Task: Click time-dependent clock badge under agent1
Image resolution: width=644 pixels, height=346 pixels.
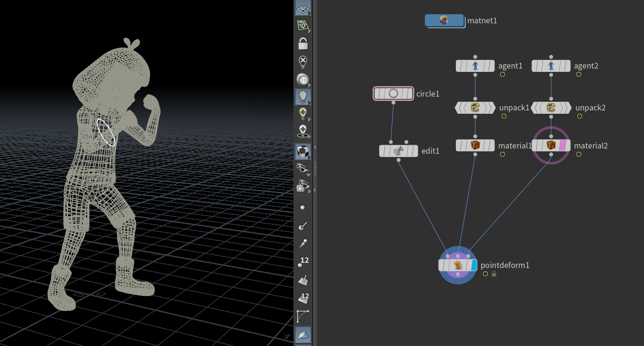Action: pos(503,75)
